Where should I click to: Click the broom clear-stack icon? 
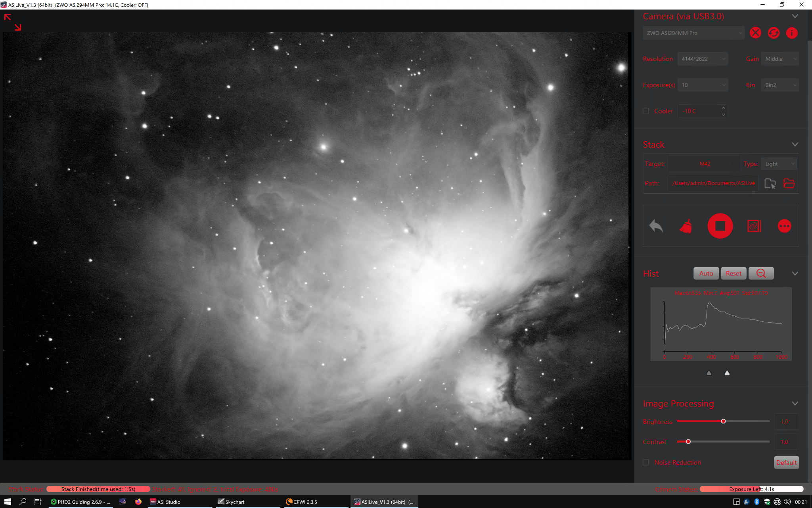[x=686, y=226]
